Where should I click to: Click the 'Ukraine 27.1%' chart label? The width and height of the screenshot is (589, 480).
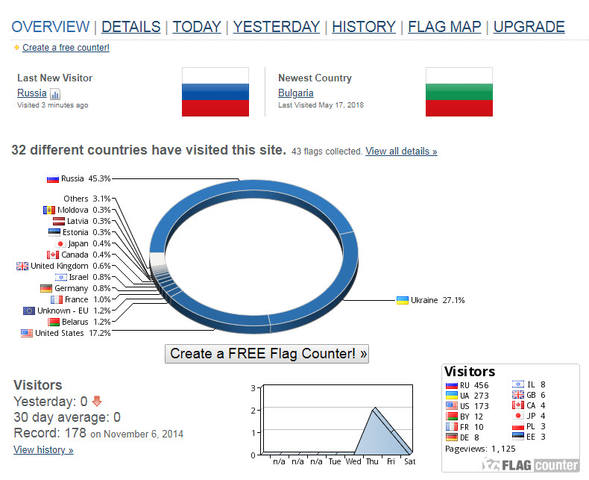tap(438, 300)
